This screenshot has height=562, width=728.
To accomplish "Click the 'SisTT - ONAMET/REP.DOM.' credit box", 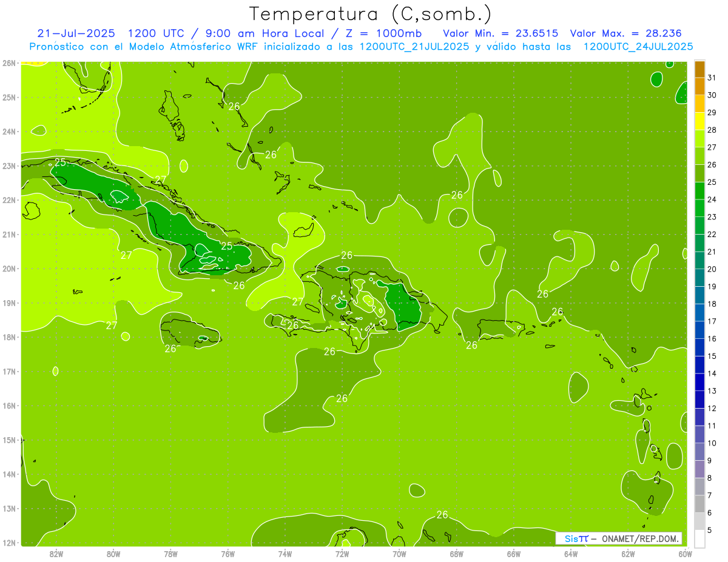I will (x=619, y=538).
